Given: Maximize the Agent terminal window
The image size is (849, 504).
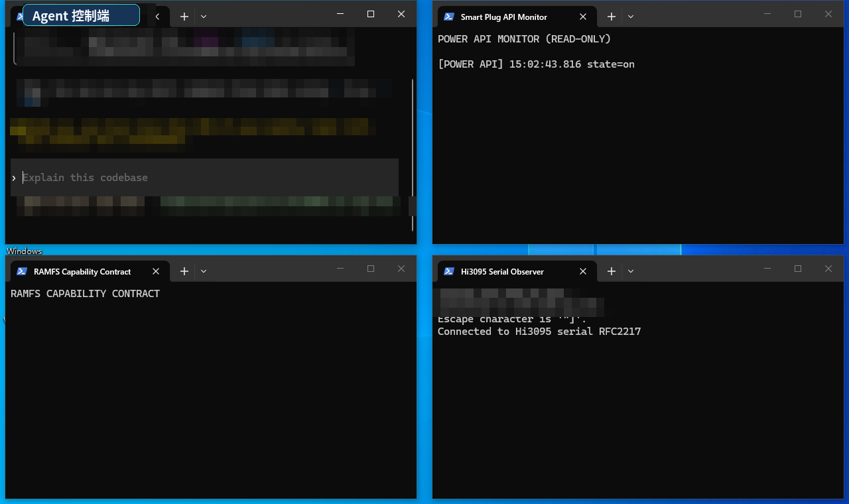Looking at the screenshot, I should click(371, 14).
